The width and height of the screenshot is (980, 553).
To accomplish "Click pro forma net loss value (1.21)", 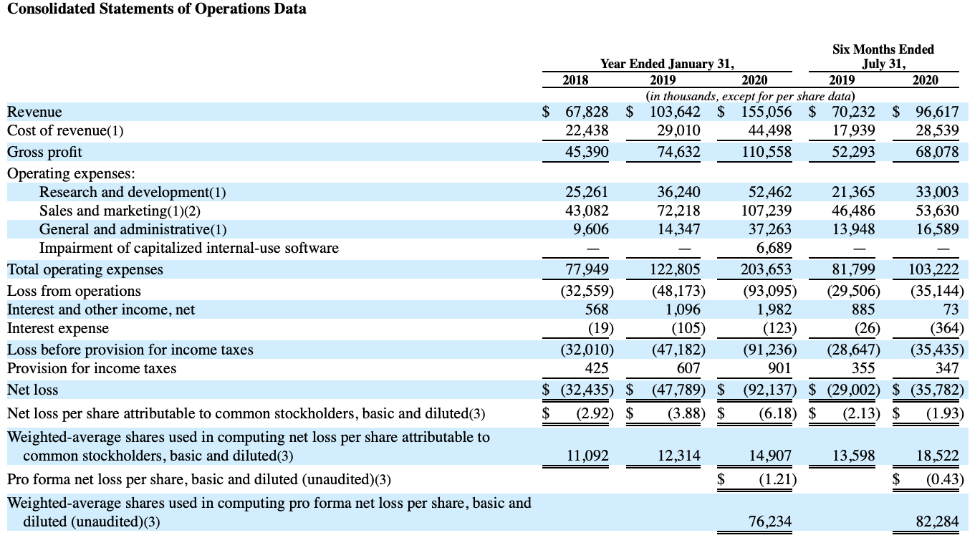I will (x=778, y=479).
